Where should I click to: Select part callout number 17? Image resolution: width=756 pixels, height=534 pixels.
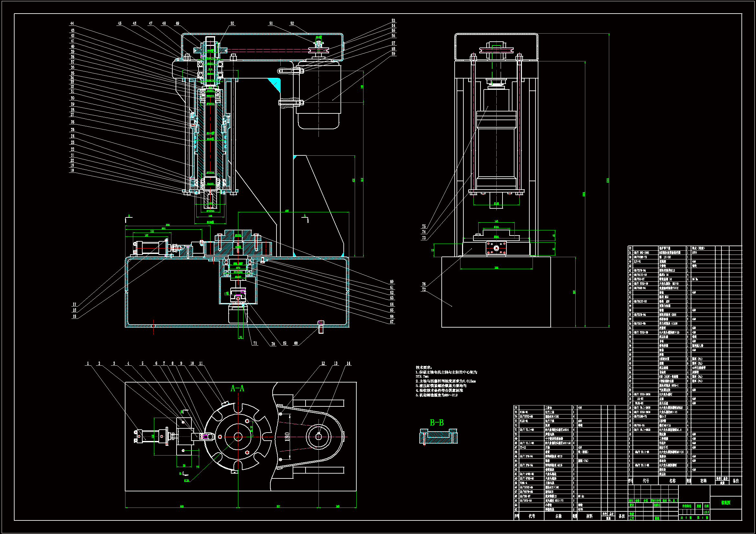[74, 304]
